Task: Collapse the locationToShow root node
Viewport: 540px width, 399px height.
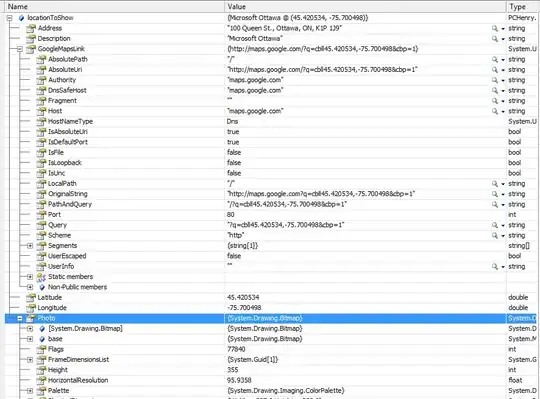Action: (9, 18)
